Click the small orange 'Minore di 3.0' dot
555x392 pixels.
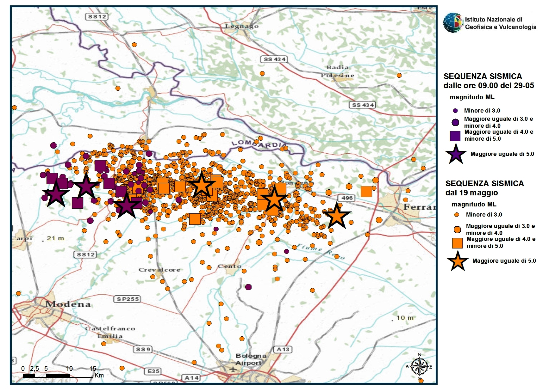[457, 215]
